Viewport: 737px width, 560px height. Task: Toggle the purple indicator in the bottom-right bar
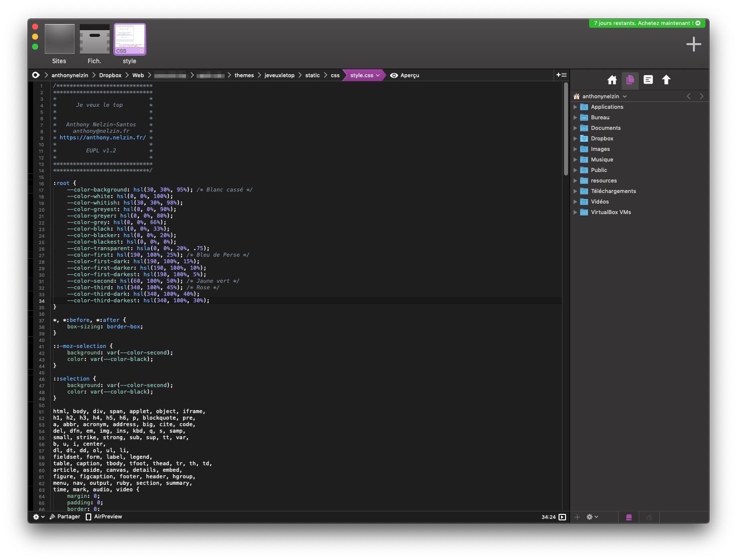click(630, 516)
